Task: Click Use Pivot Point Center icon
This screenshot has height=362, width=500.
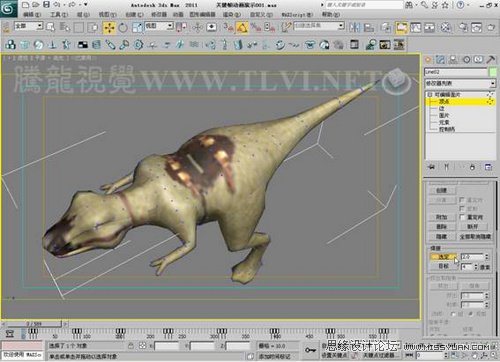Action: point(182,27)
